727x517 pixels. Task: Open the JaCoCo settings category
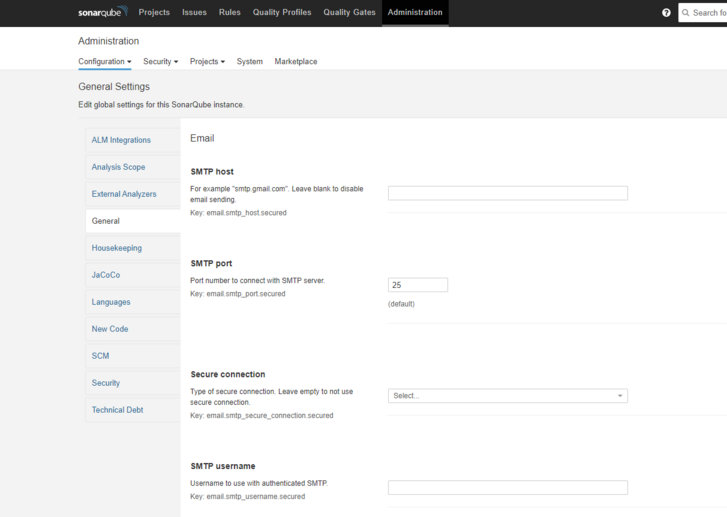[106, 275]
